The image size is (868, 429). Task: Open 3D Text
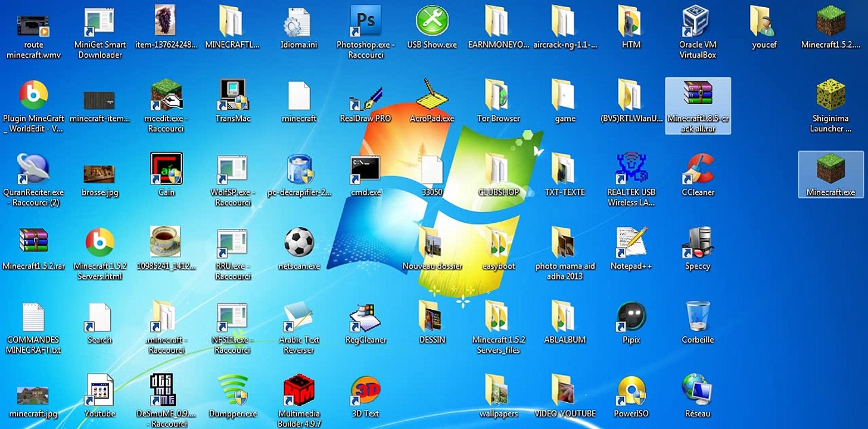click(x=365, y=390)
